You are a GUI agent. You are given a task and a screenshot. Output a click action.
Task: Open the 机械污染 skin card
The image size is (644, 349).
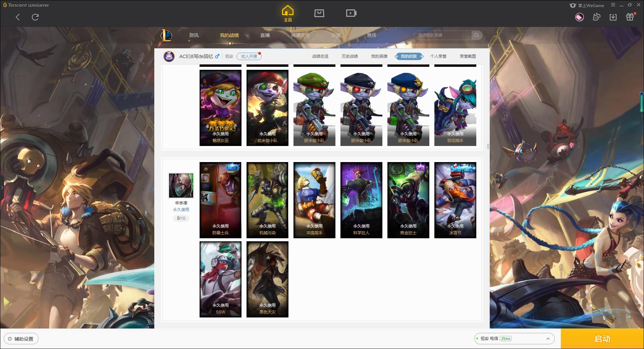[x=267, y=200]
